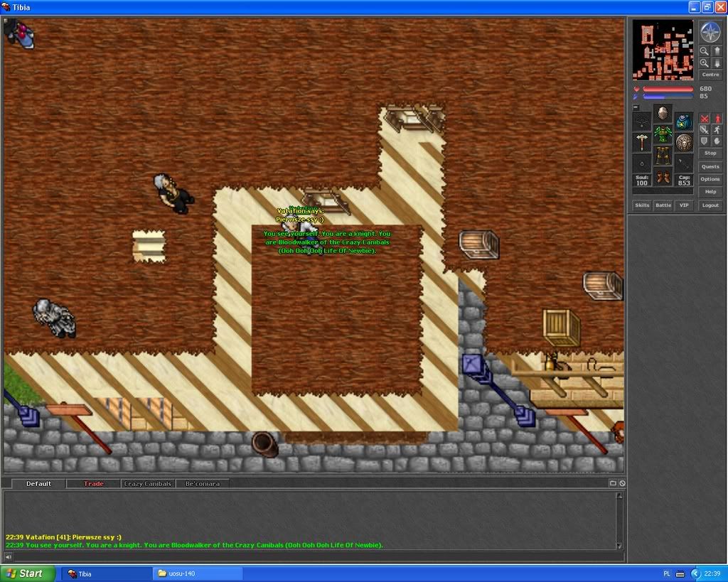Image resolution: width=728 pixels, height=582 pixels.
Task: Click the minimap display
Action: click(663, 50)
